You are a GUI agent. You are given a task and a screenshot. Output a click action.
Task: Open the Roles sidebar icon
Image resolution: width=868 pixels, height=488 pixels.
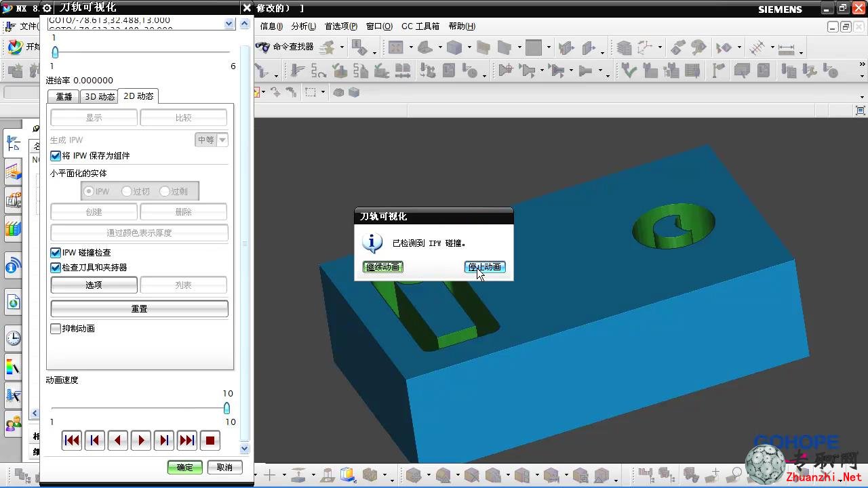point(13,425)
